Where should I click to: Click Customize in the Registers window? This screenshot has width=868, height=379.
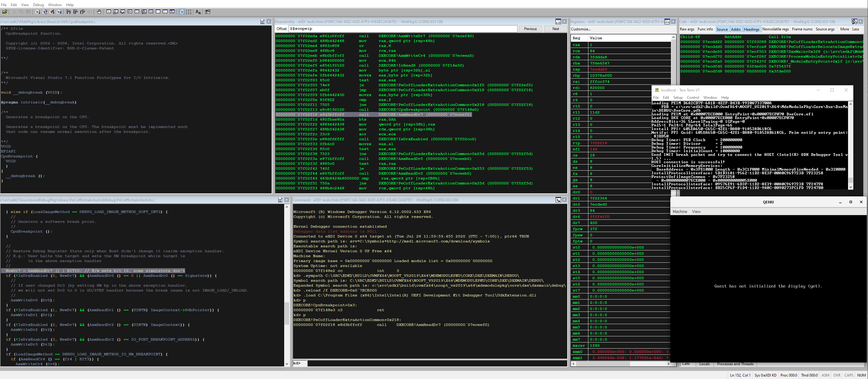(x=580, y=29)
